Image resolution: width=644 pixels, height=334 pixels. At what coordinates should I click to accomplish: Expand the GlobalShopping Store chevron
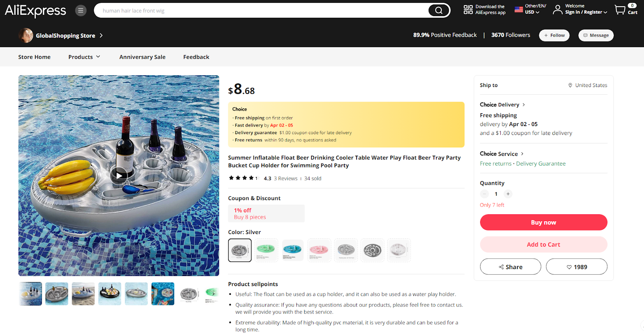pos(101,35)
